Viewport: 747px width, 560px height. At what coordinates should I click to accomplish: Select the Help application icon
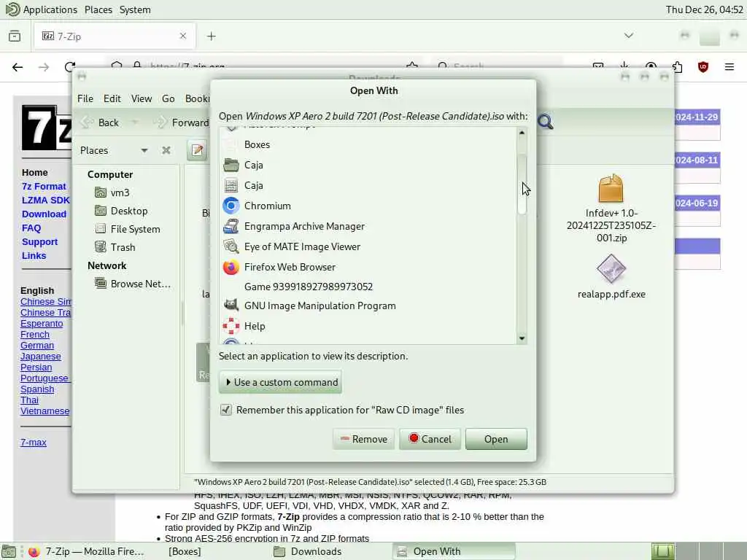click(231, 326)
